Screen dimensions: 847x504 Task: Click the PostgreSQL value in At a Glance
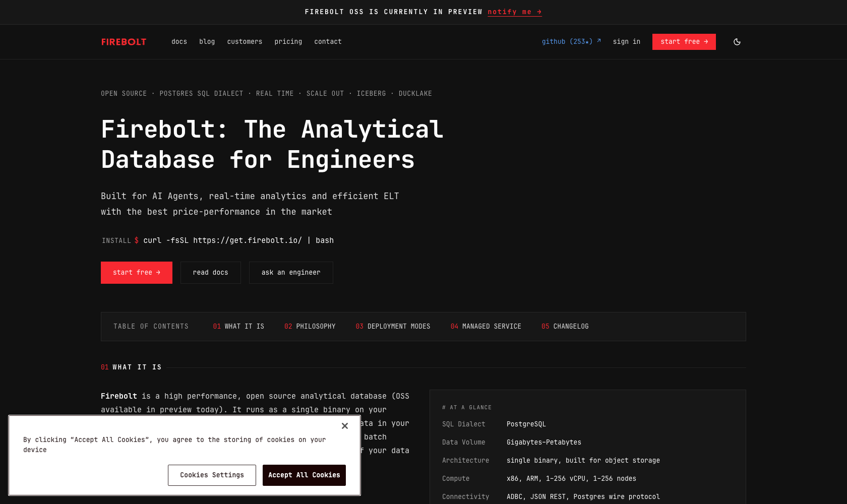[x=526, y=424]
